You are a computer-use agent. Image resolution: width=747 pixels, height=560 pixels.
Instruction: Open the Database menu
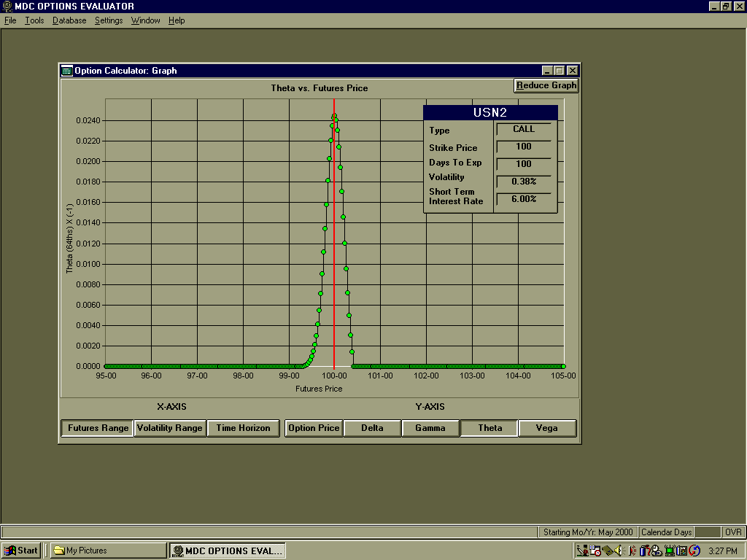click(x=69, y=20)
